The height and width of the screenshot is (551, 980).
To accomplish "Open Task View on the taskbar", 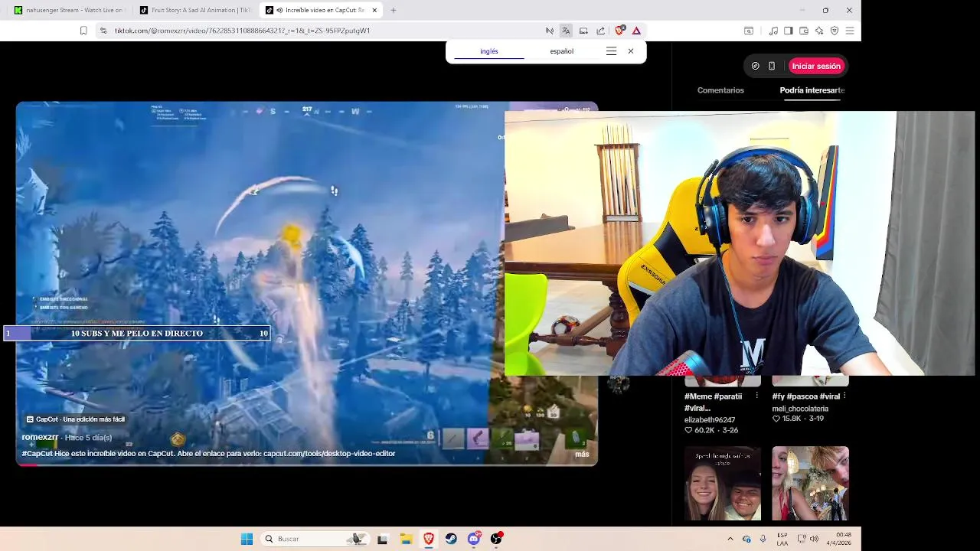I will [382, 539].
